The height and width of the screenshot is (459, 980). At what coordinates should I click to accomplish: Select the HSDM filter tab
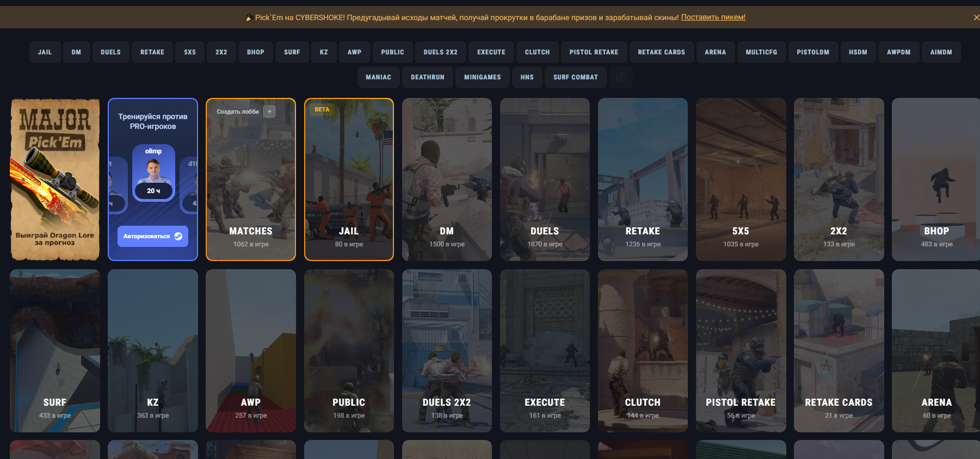[x=858, y=52]
